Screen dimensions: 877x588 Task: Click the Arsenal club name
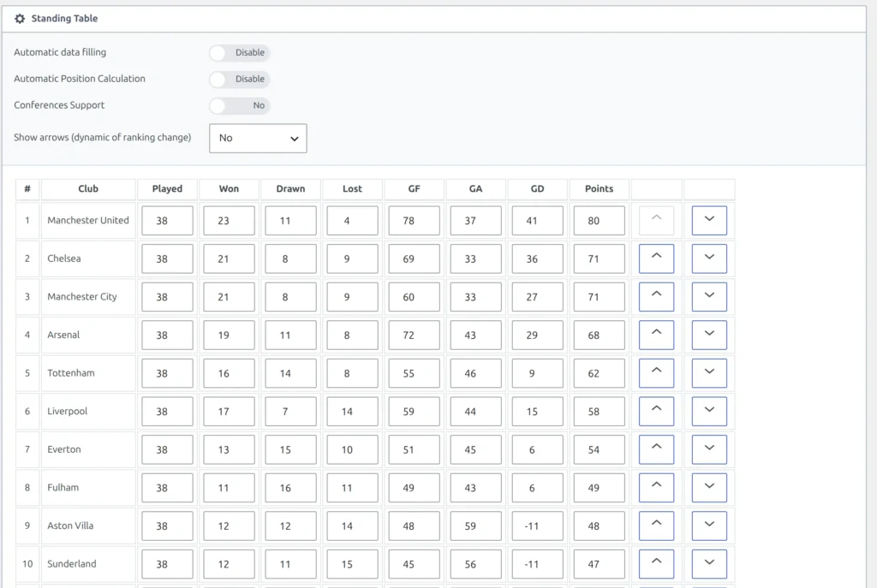[63, 335]
